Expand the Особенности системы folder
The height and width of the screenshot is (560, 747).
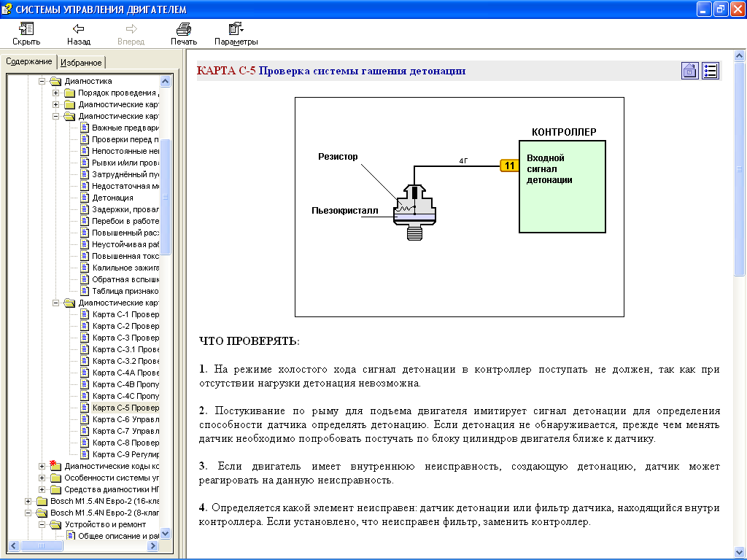click(x=42, y=478)
